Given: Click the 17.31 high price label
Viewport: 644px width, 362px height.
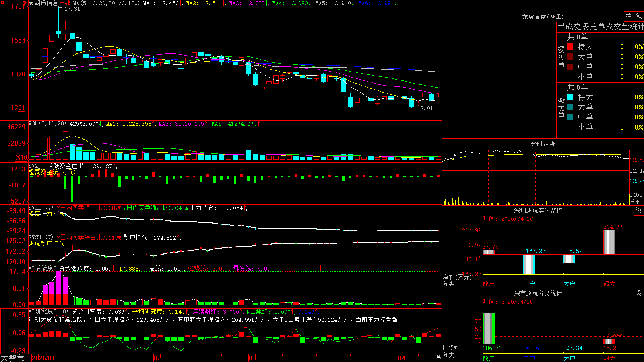Looking at the screenshot, I should pyautogui.click(x=72, y=9).
